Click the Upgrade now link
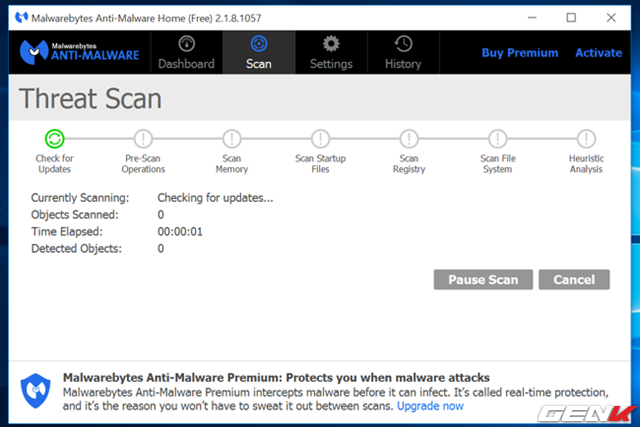The width and height of the screenshot is (640, 427). 430,406
